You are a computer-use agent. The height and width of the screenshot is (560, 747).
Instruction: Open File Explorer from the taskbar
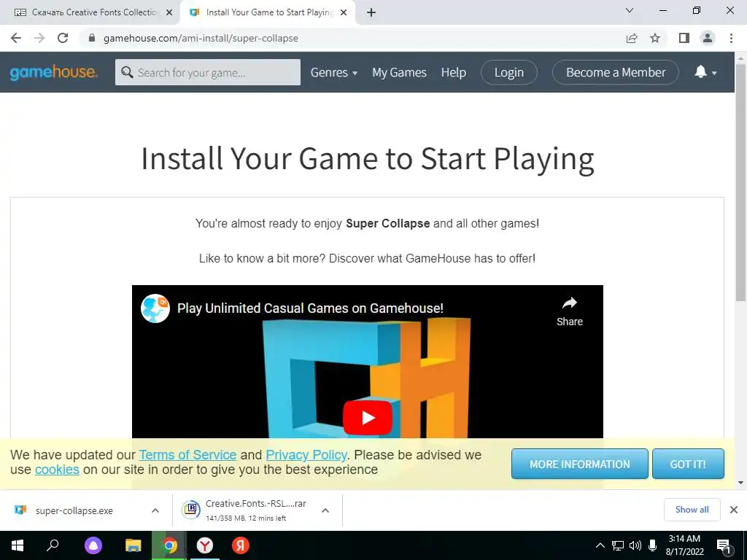tap(133, 545)
